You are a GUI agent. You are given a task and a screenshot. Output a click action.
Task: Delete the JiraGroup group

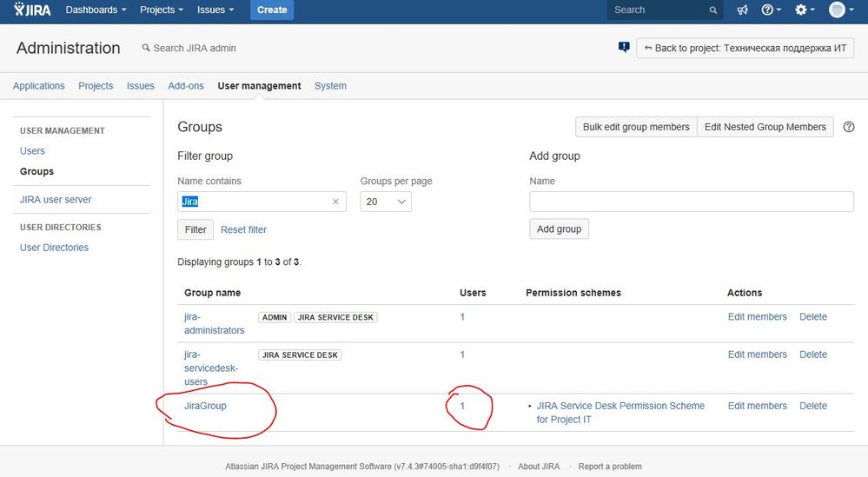pyautogui.click(x=813, y=406)
